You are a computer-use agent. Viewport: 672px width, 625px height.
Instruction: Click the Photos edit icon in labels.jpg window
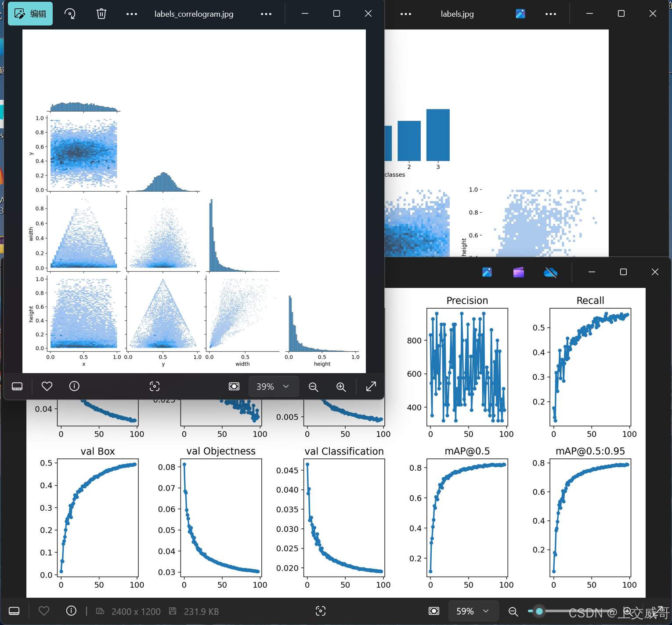coord(520,14)
